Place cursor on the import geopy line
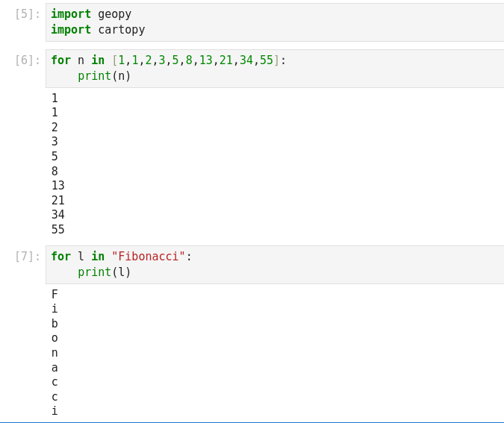The width and height of the screenshot is (504, 423). pyautogui.click(x=91, y=14)
